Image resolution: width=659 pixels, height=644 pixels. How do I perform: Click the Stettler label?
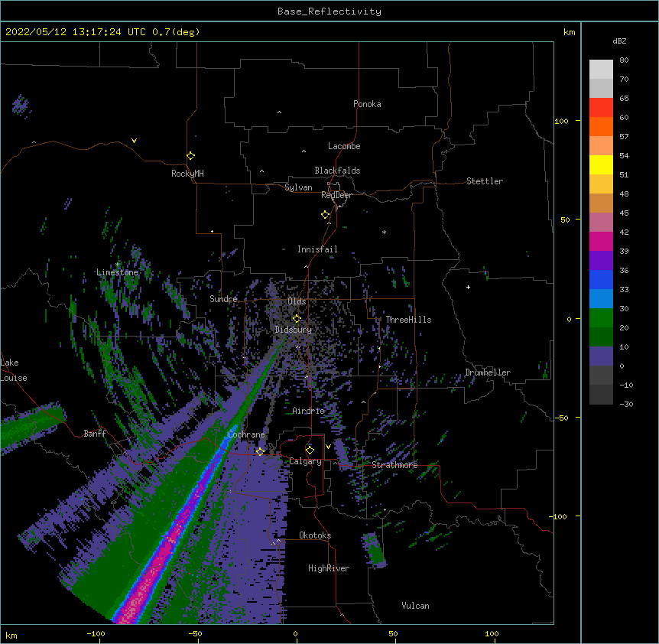(x=485, y=181)
